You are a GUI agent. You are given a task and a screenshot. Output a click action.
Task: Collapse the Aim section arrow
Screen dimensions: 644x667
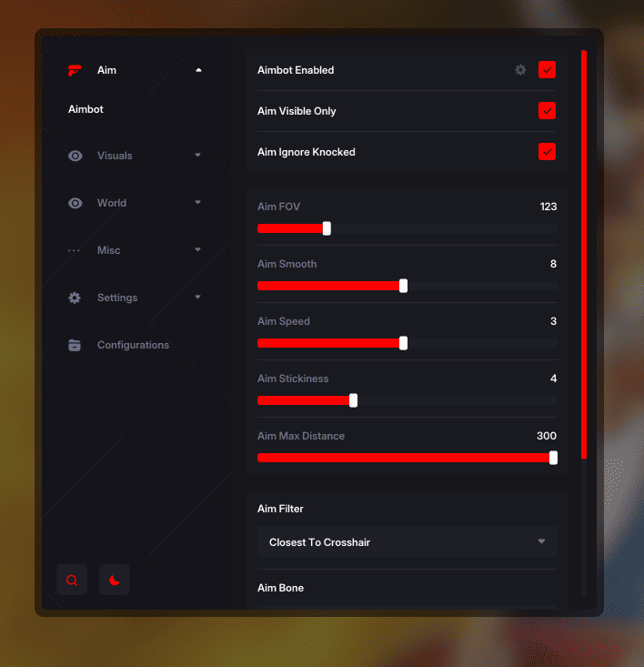tap(198, 70)
